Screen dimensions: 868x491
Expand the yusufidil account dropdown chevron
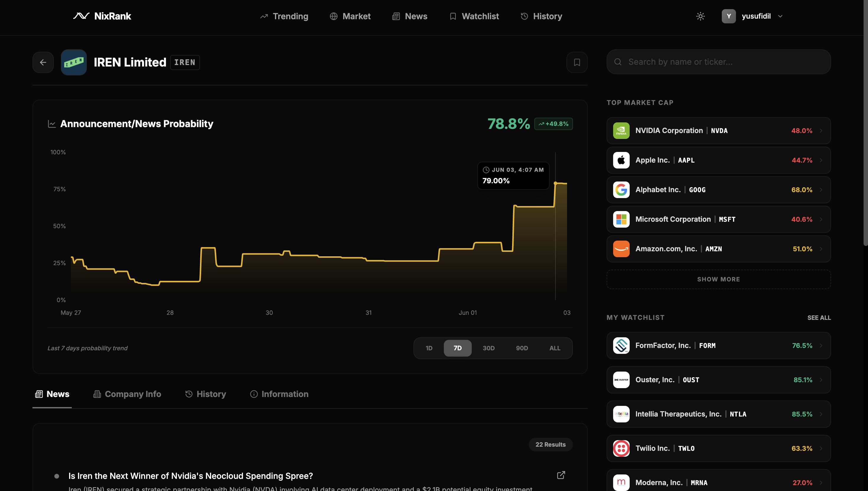[x=780, y=16]
